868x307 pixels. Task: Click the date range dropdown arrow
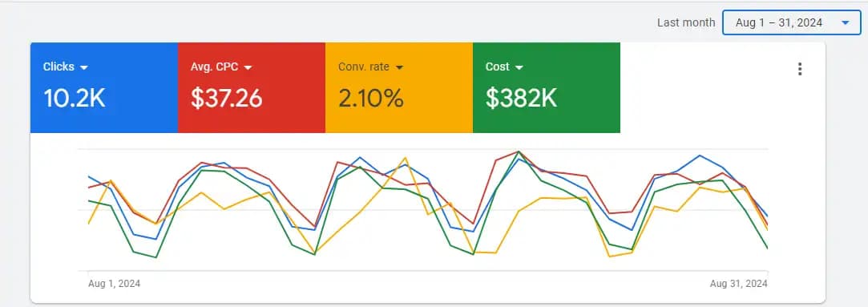(x=845, y=22)
